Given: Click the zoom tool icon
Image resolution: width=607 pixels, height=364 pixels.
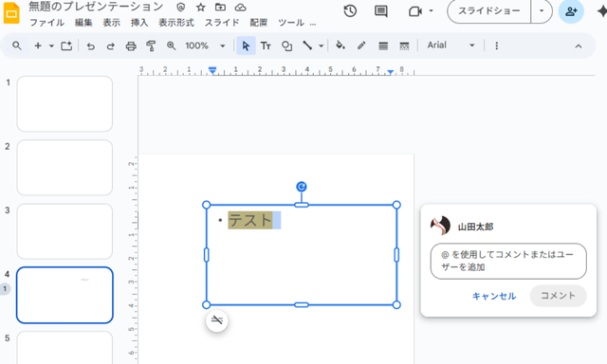Looking at the screenshot, I should coord(171,45).
